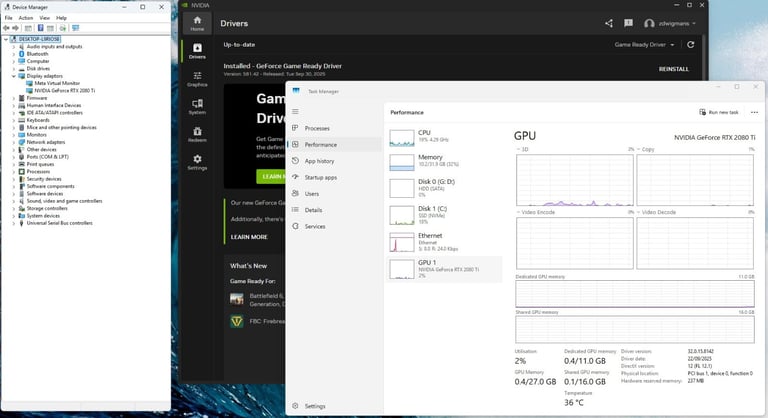Image resolution: width=768 pixels, height=418 pixels.
Task: Click Help icon in Device Manager toolbar
Action: click(41, 28)
